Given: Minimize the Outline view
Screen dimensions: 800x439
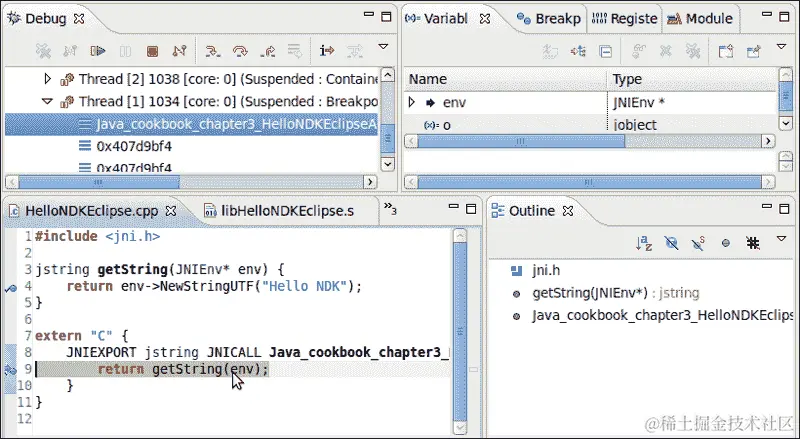Looking at the screenshot, I should point(766,206).
